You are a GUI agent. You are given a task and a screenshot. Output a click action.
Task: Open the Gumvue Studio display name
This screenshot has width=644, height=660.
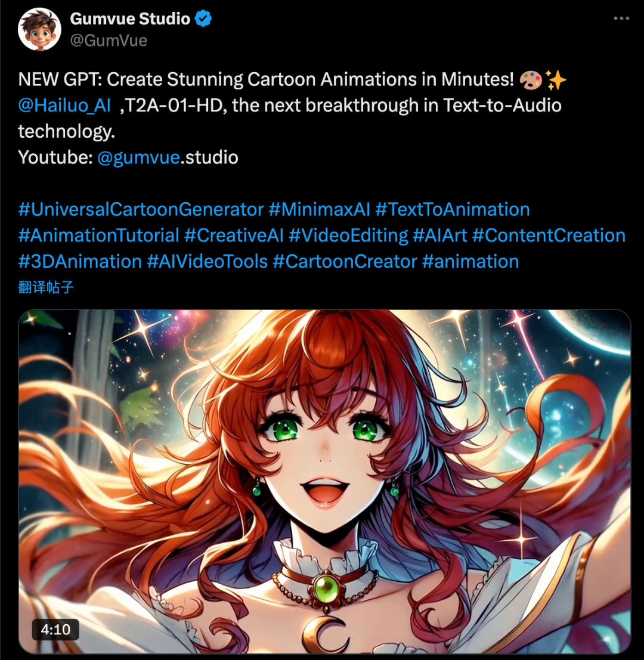pyautogui.click(x=130, y=19)
